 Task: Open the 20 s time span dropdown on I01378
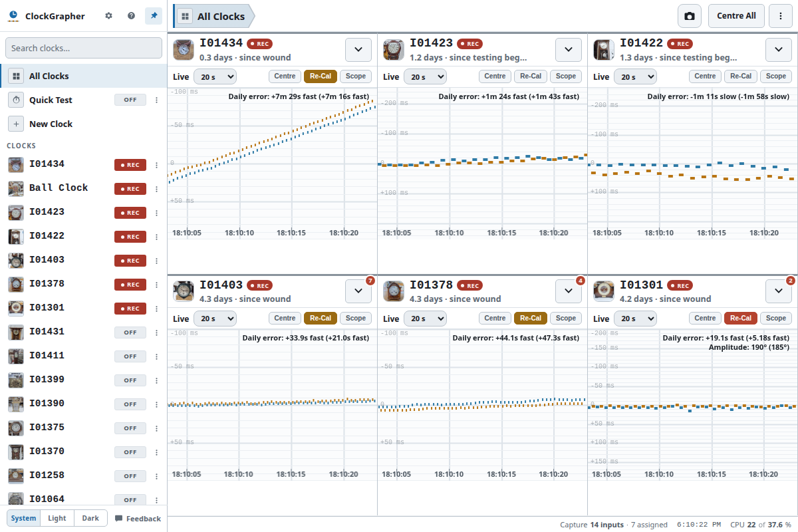point(425,319)
